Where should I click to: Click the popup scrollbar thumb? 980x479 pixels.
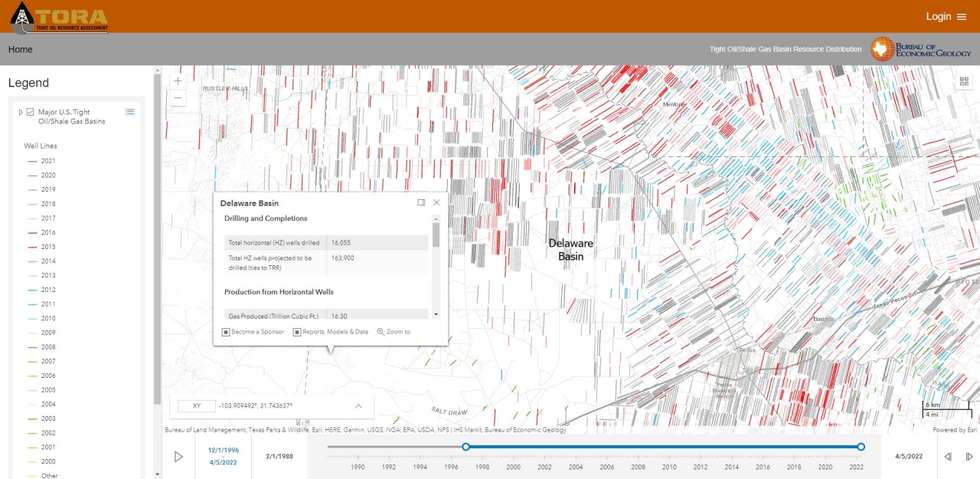[x=436, y=235]
